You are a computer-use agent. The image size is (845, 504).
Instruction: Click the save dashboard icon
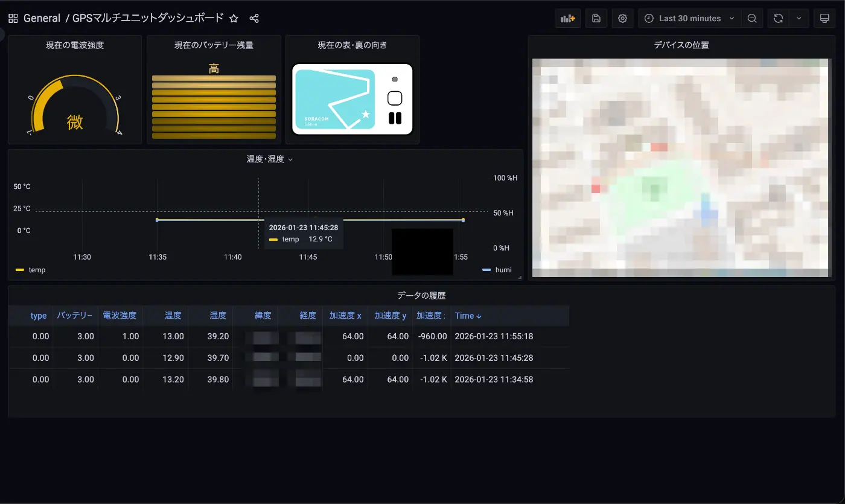596,18
